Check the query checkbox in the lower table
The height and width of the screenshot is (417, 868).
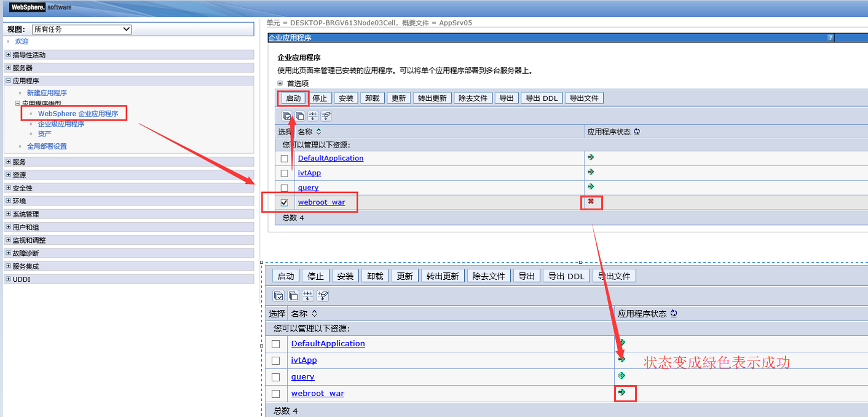(275, 377)
